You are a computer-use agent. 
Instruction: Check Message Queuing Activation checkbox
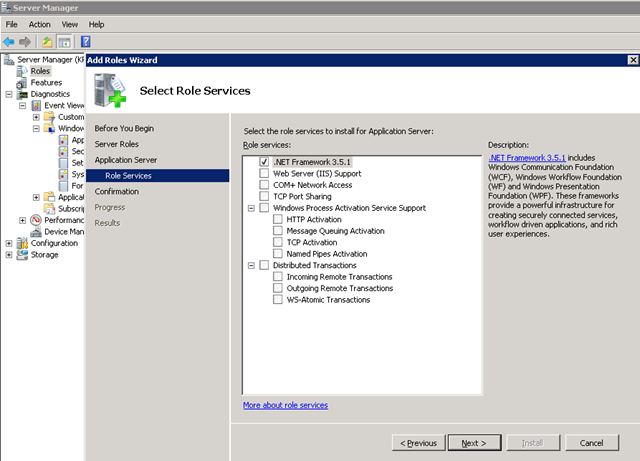[x=278, y=231]
